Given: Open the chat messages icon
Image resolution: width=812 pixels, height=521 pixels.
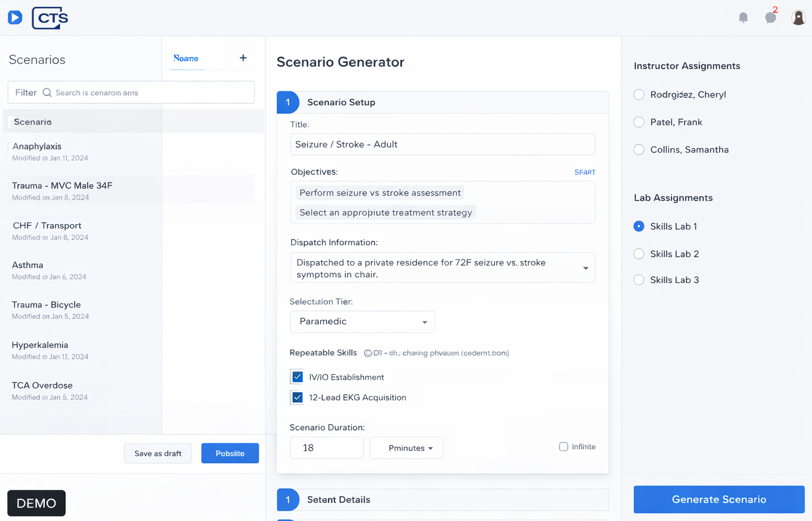Looking at the screenshot, I should (x=771, y=18).
